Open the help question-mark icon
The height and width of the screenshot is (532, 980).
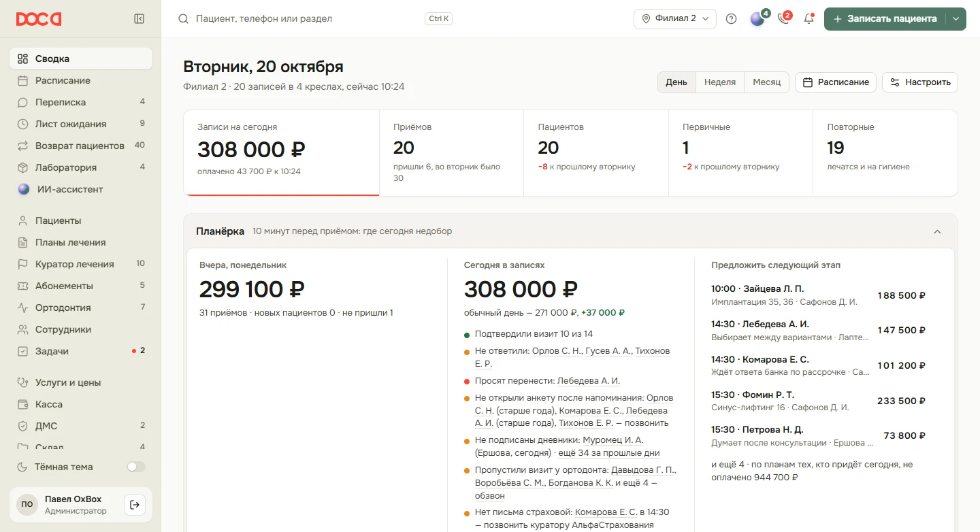[x=731, y=19]
